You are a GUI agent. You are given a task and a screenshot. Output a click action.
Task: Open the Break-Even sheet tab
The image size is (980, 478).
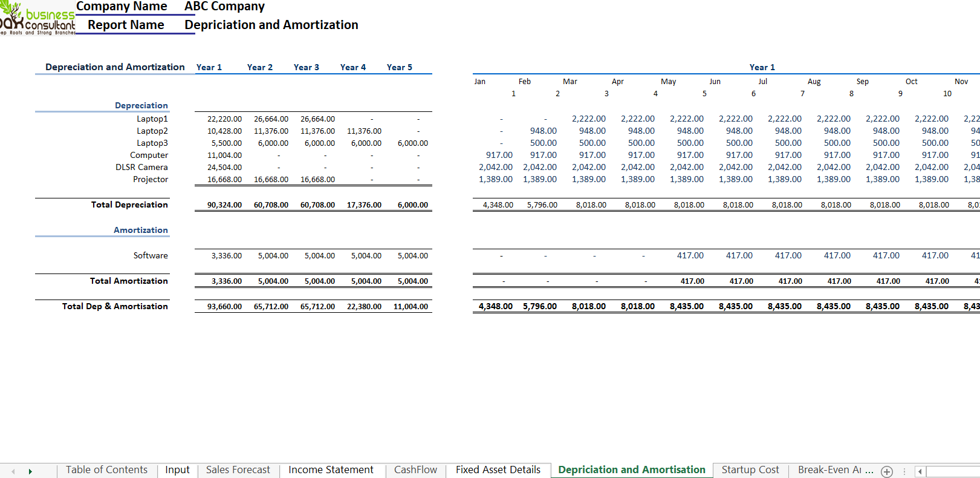point(835,470)
